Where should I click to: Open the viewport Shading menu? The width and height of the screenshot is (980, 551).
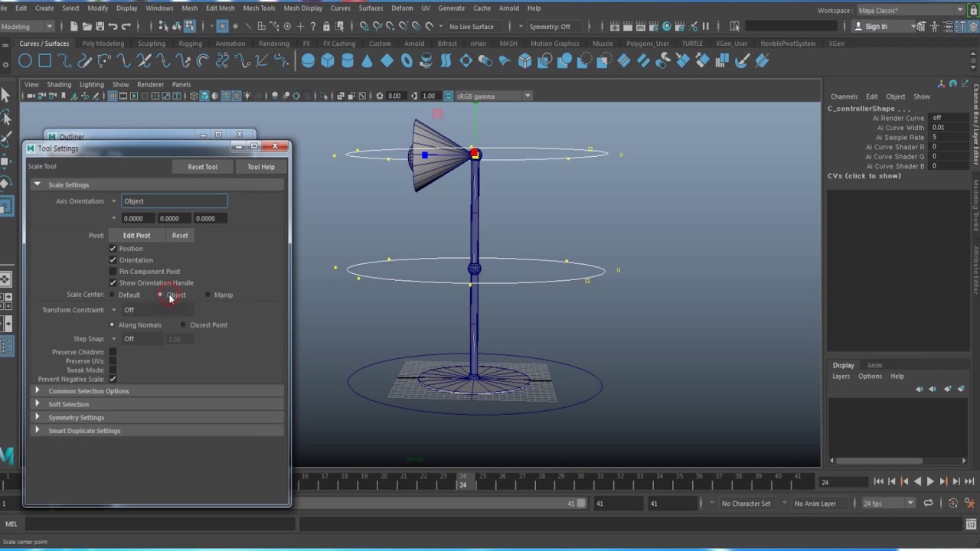click(x=59, y=84)
